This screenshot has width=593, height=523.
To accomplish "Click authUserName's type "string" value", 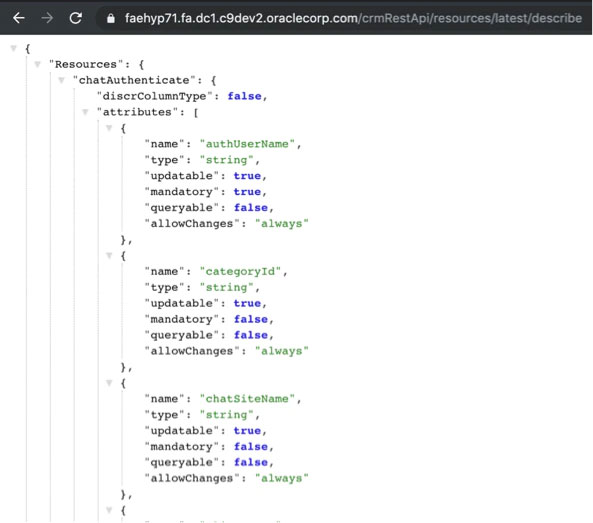I will click(x=227, y=160).
